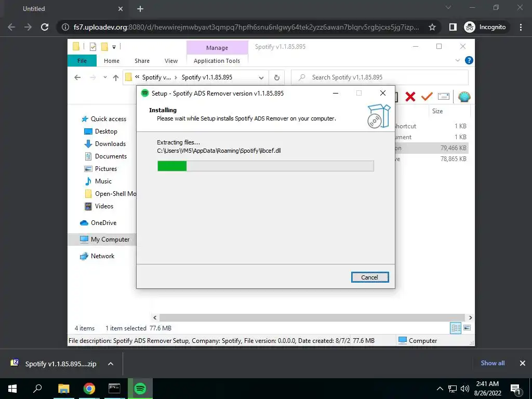The image size is (532, 399).
Task: Select OneDrive in navigation pane
Action: click(x=98, y=223)
